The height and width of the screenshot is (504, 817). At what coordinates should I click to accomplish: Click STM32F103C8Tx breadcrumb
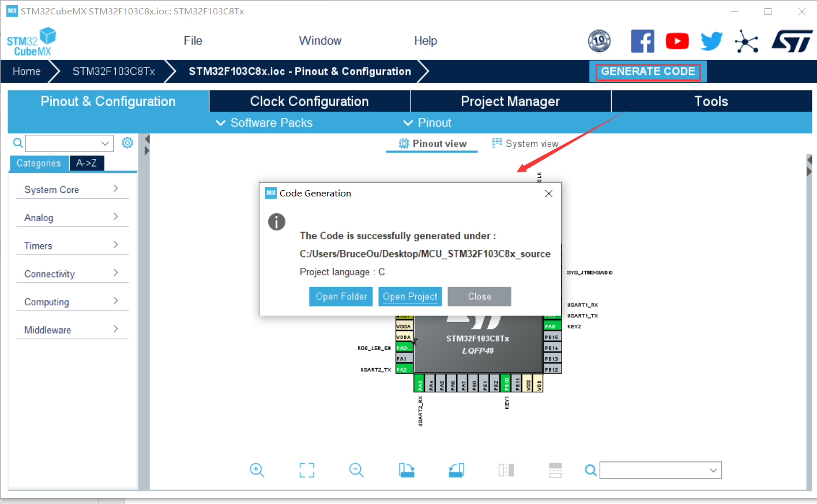(114, 71)
